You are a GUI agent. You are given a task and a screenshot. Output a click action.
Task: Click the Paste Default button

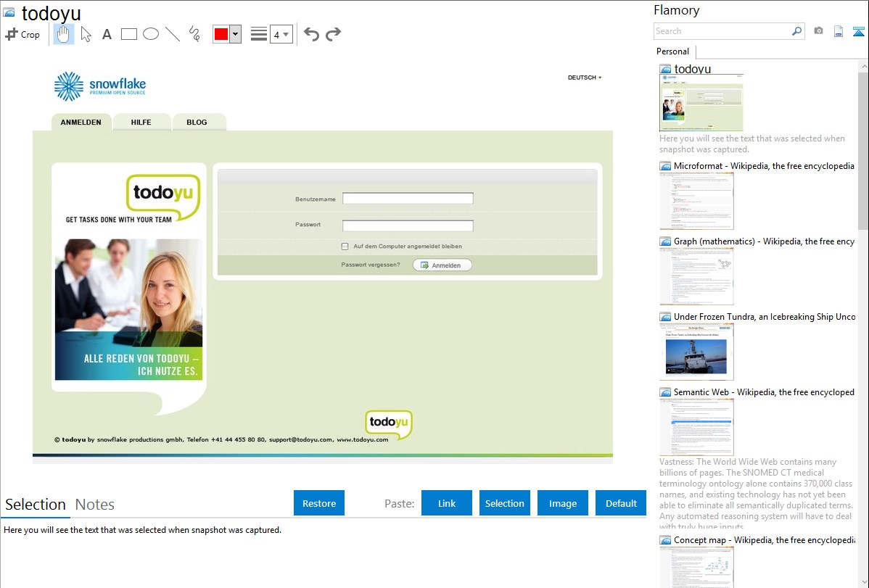[x=621, y=503]
